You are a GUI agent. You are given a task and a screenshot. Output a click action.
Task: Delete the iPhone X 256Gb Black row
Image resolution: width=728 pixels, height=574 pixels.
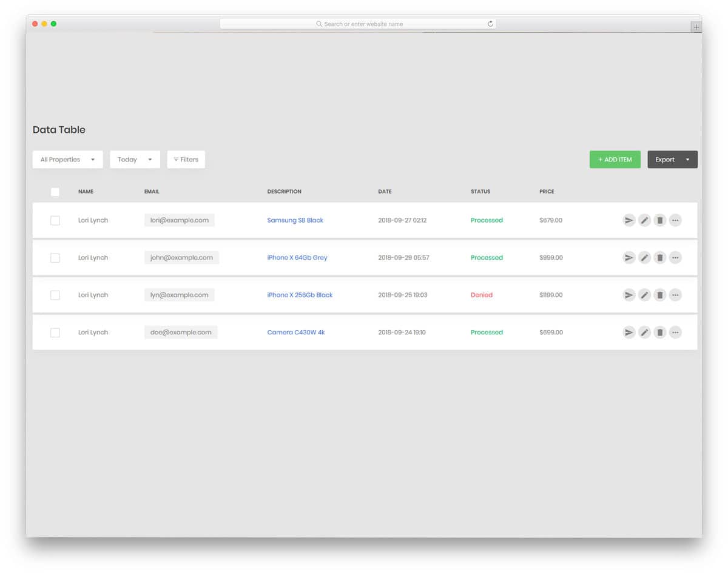[x=660, y=295]
